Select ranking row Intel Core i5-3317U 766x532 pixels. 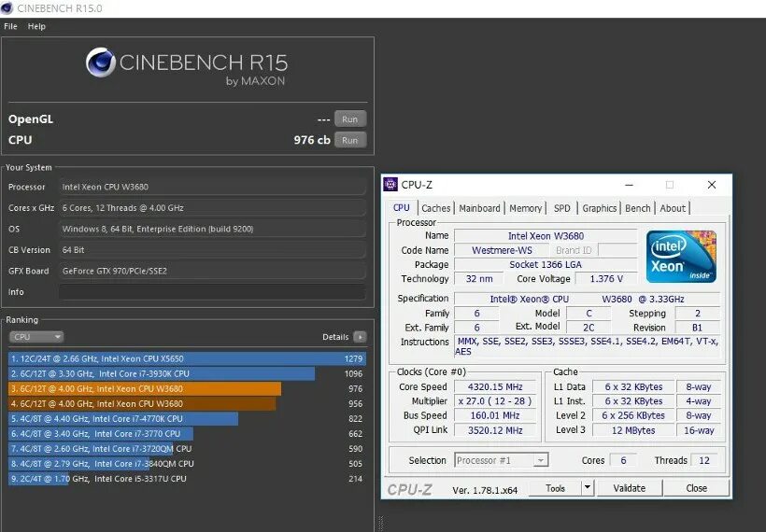point(187,479)
